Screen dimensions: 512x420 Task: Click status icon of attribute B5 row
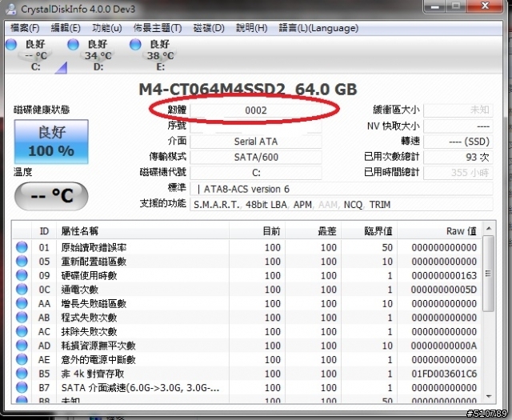coord(22,374)
